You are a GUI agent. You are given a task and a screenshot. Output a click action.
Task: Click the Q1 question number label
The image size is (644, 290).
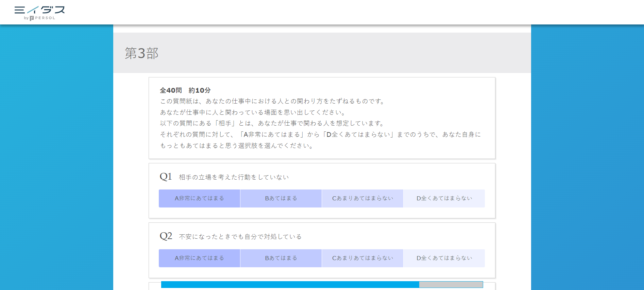click(166, 177)
